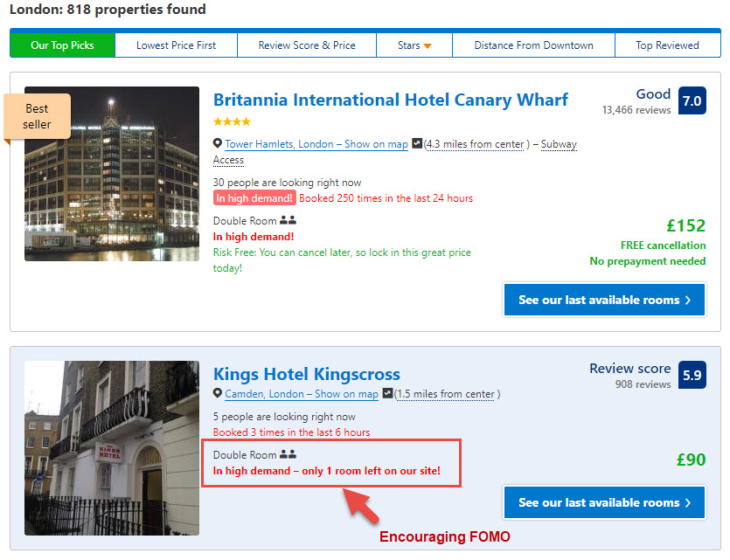Switch to the Lowest Price First tab
730x560 pixels.
pyautogui.click(x=176, y=44)
